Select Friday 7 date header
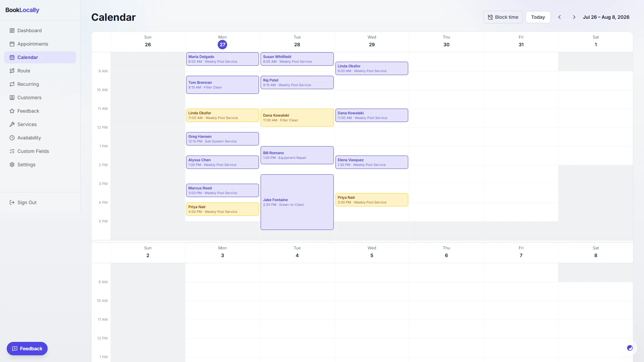Image resolution: width=644 pixels, height=362 pixels. [x=521, y=253]
